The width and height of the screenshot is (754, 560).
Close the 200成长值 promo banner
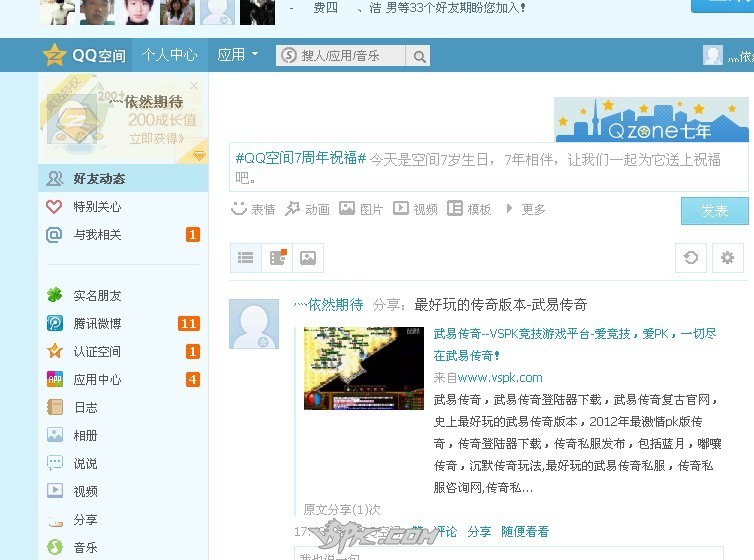194,86
